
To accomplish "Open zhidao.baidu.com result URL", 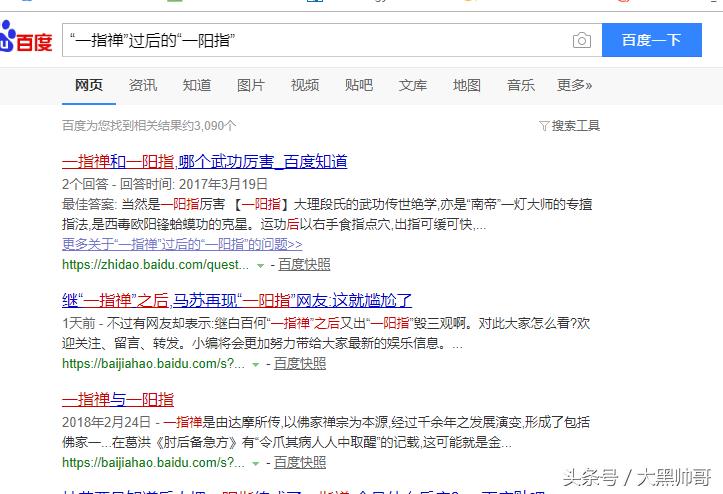I will (x=155, y=265).
